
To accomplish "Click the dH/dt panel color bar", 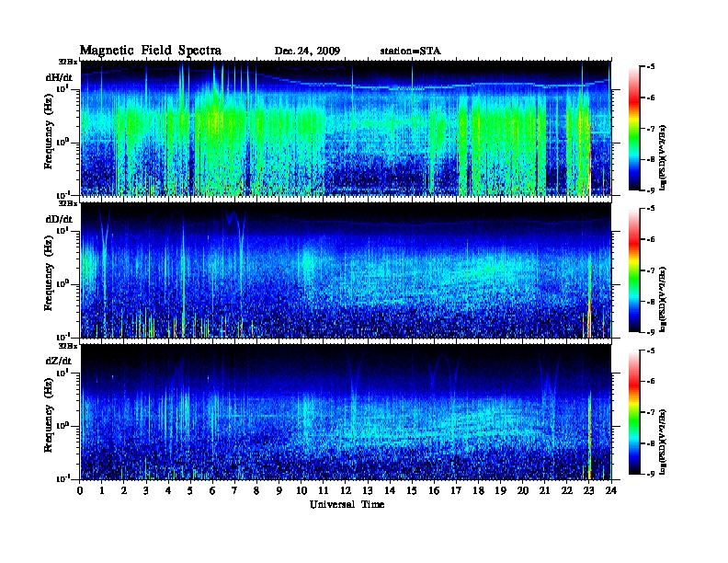I will [633, 129].
